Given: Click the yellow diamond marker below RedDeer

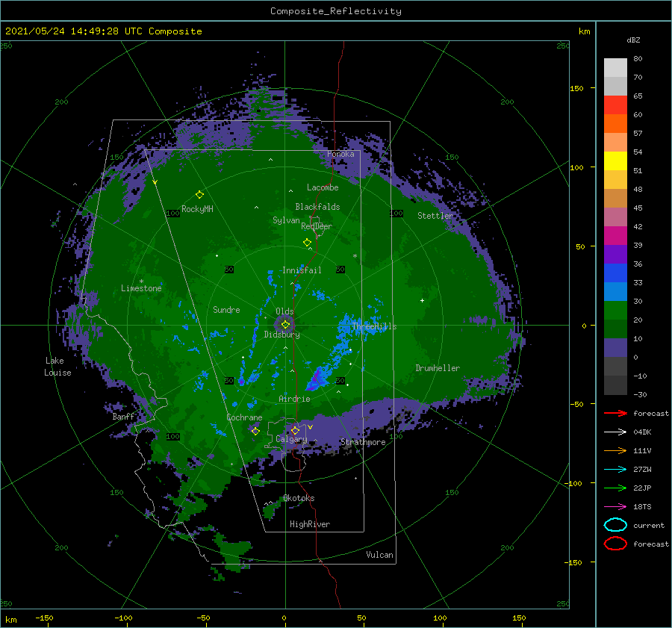Looking at the screenshot, I should pyautogui.click(x=307, y=243).
